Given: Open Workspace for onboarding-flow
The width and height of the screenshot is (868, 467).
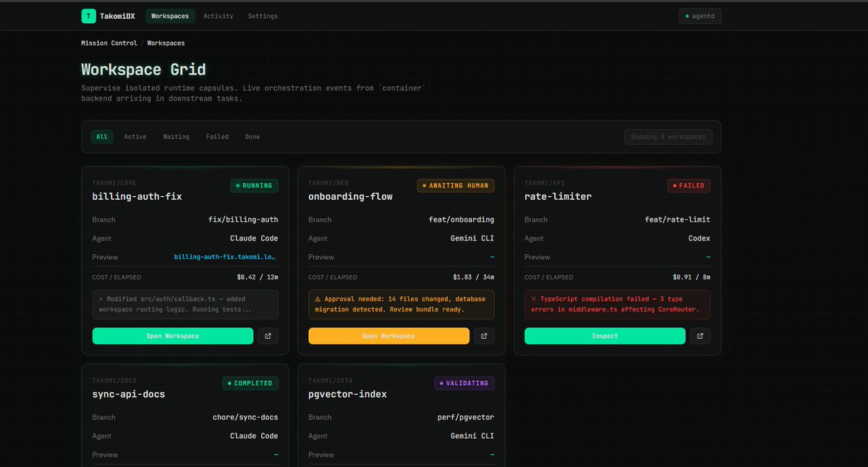Looking at the screenshot, I should click(x=389, y=336).
